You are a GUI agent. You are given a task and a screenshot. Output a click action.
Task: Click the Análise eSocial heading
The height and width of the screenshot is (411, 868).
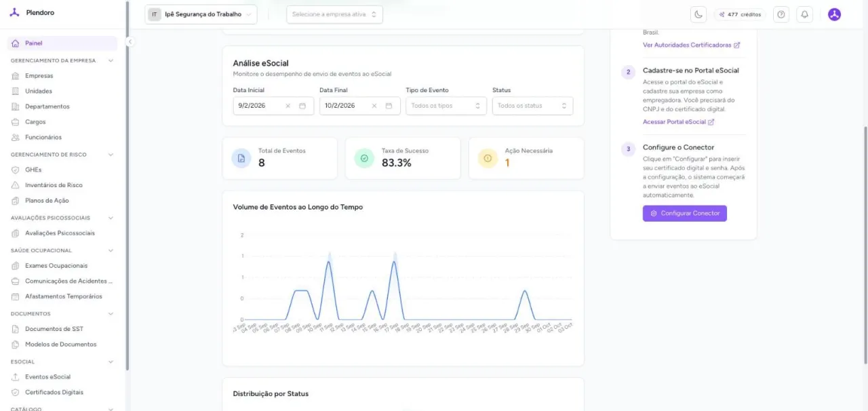pos(260,63)
